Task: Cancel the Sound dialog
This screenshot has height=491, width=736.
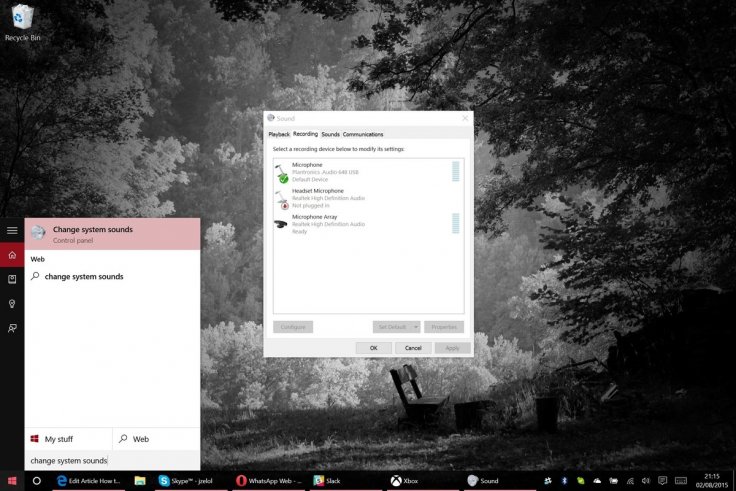Action: click(x=413, y=348)
